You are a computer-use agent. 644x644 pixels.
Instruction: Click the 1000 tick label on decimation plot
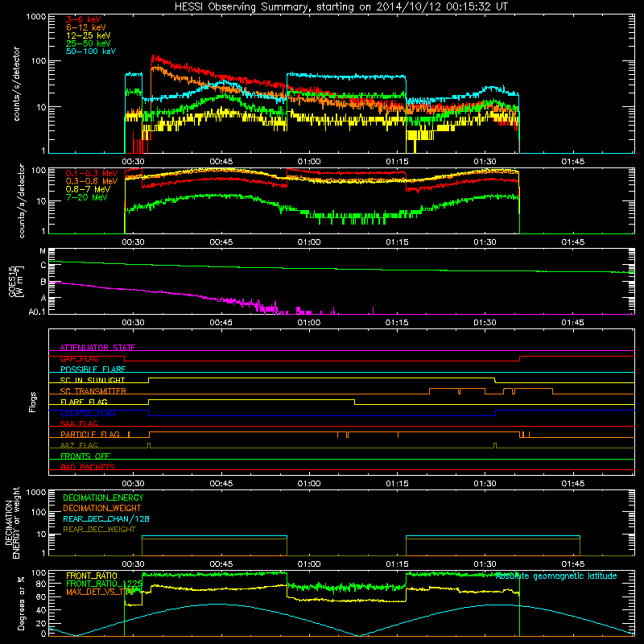point(36,492)
